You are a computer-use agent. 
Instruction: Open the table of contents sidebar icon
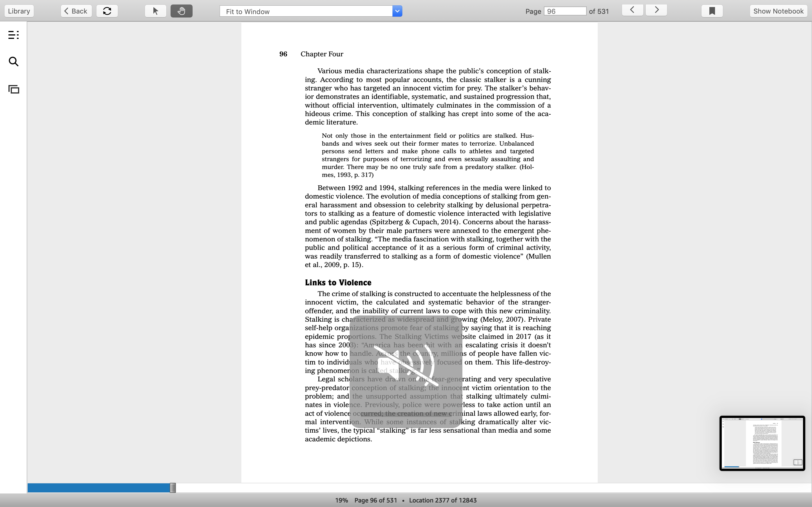(14, 35)
